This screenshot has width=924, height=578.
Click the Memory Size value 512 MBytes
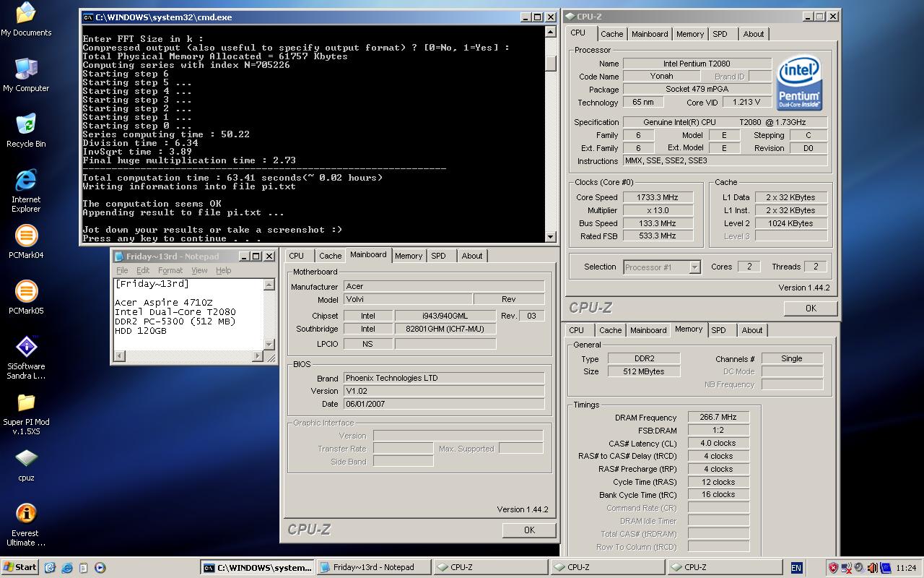pos(645,371)
